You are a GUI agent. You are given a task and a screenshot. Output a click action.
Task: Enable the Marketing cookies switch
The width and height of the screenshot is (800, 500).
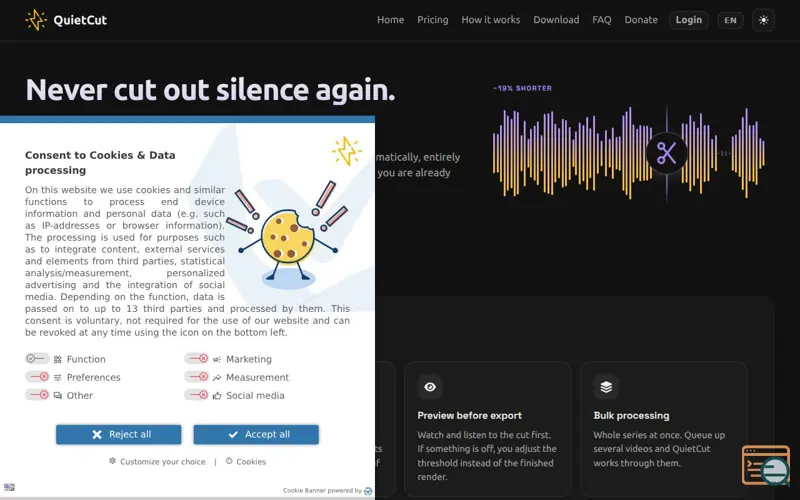tap(197, 359)
